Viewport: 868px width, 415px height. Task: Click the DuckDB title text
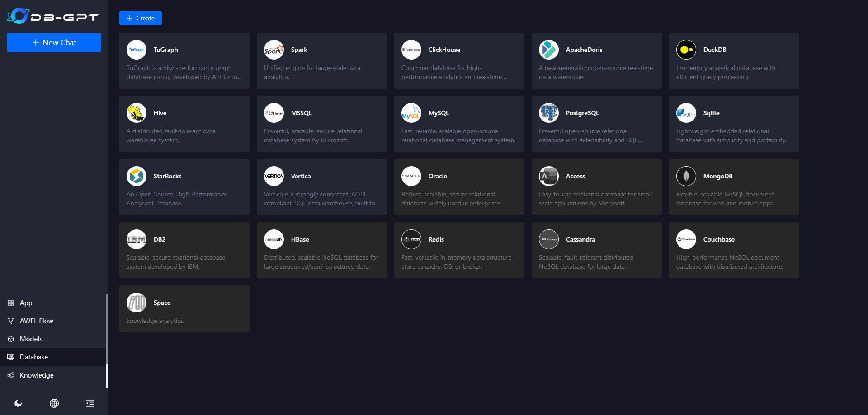715,50
